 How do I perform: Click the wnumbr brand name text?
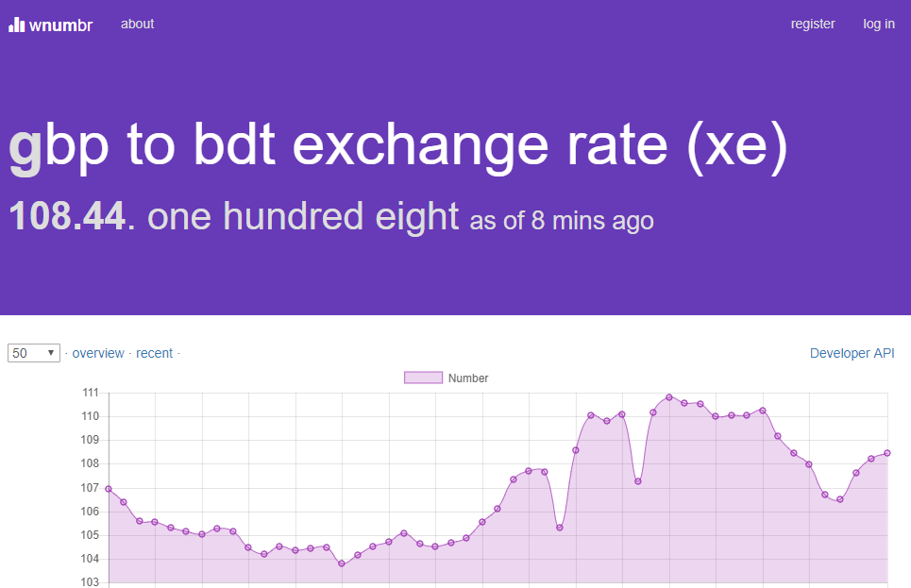[x=60, y=25]
